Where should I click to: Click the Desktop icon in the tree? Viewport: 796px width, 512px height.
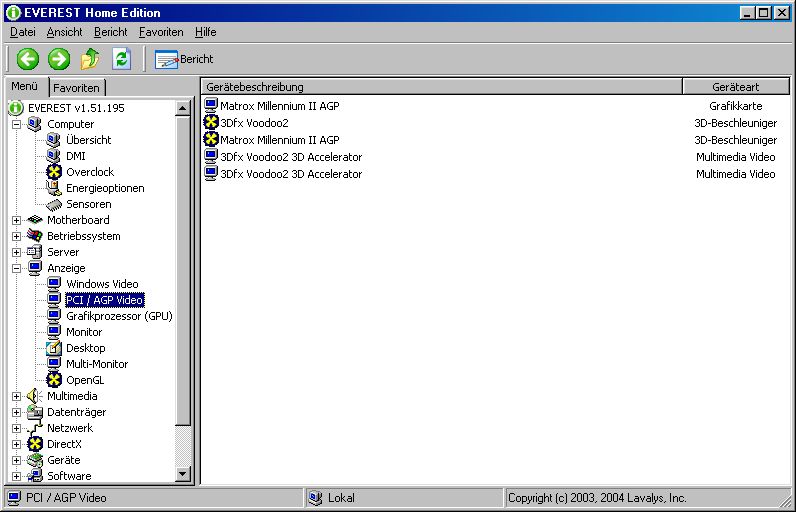pyautogui.click(x=54, y=348)
